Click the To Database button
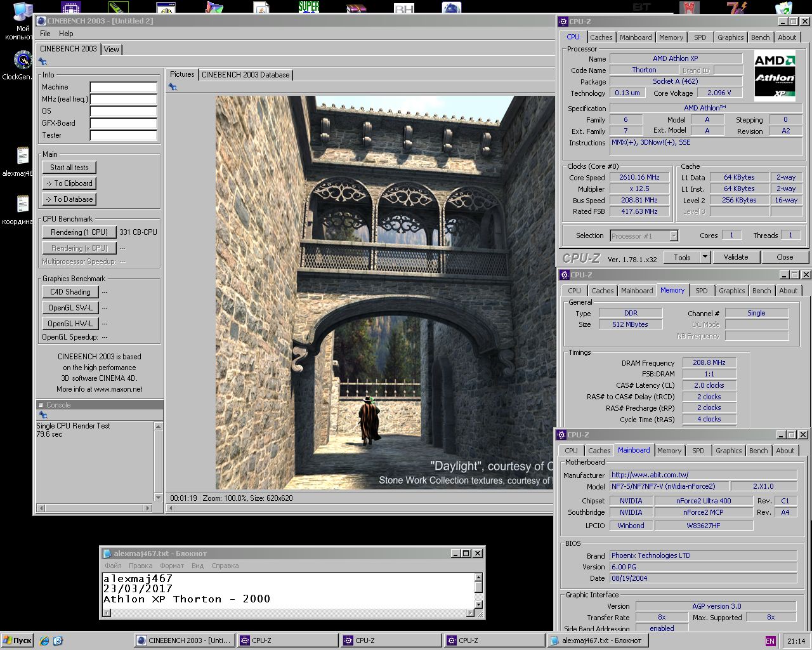 (x=70, y=199)
